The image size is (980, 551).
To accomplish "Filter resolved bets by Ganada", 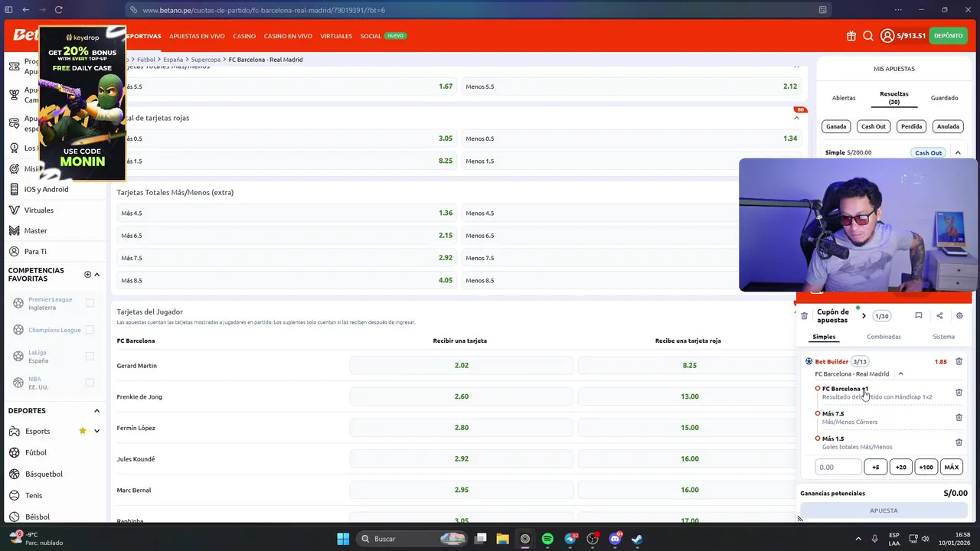I will click(836, 126).
